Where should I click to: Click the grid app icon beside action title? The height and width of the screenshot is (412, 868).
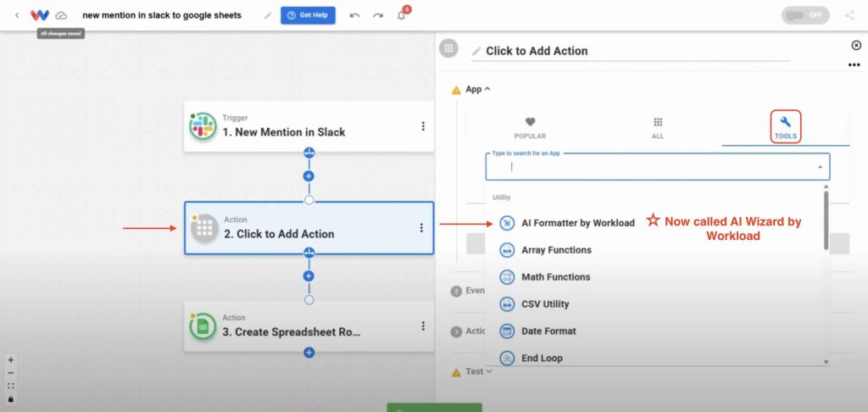tap(449, 48)
